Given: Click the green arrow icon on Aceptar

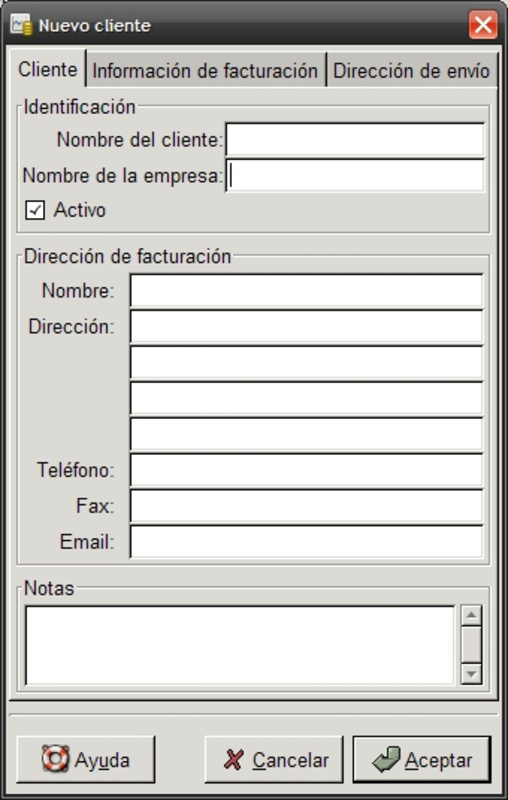Looking at the screenshot, I should click(387, 760).
